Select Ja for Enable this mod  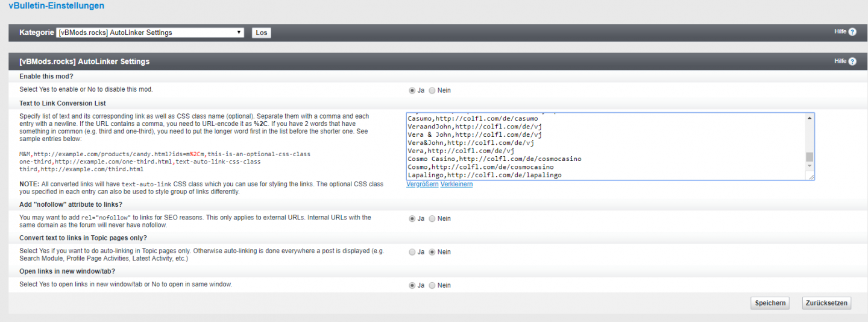412,90
